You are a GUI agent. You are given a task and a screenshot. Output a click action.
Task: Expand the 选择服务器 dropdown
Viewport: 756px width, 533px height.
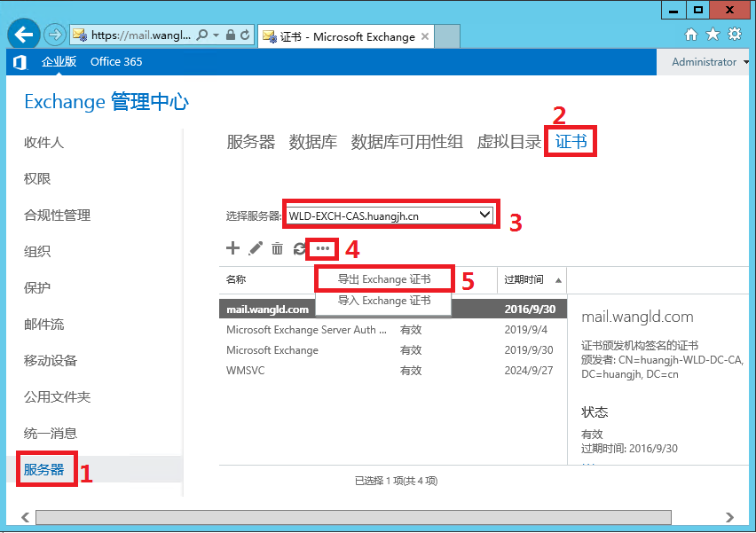[484, 215]
